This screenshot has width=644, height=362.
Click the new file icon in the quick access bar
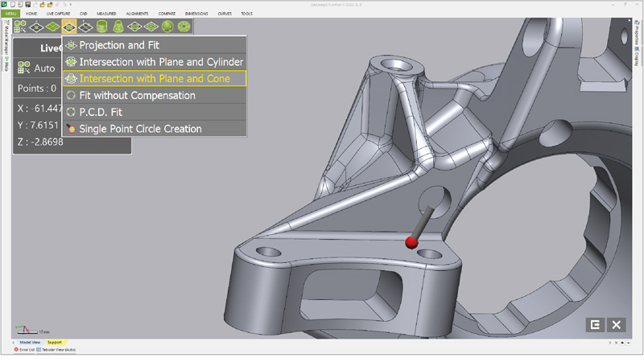tap(13, 5)
